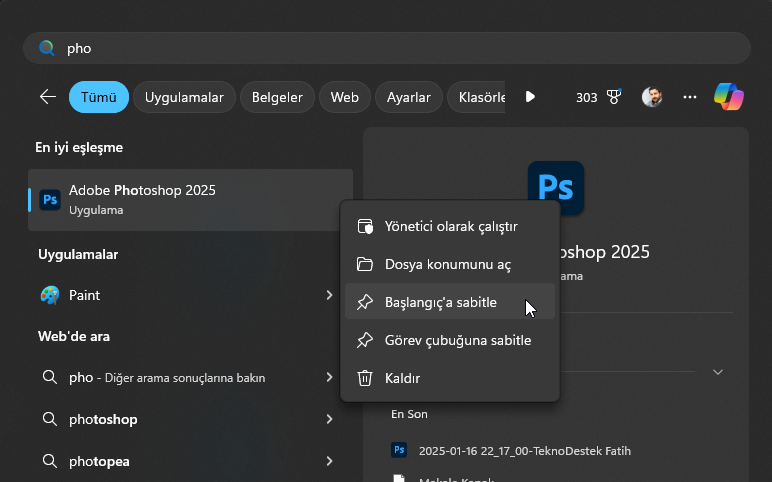Search web for 'pho' other results
This screenshot has width=772, height=482.
tap(191, 378)
